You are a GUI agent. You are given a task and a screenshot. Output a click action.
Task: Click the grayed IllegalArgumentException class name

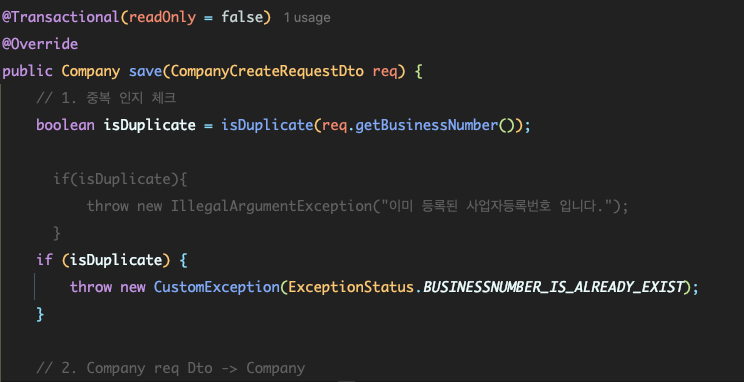pyautogui.click(x=271, y=206)
